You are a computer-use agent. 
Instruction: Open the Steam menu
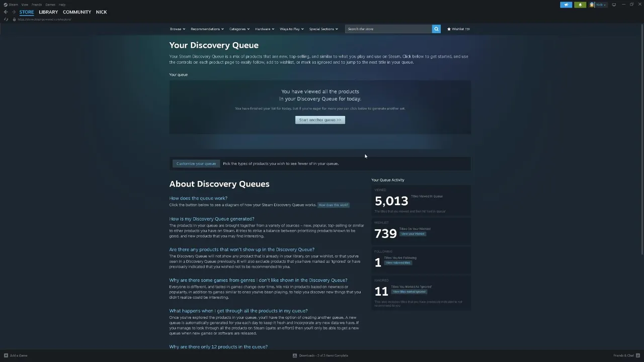[x=13, y=5]
